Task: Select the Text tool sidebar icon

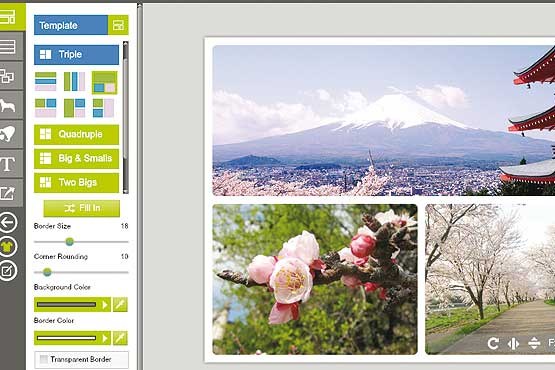Action: click(x=8, y=164)
